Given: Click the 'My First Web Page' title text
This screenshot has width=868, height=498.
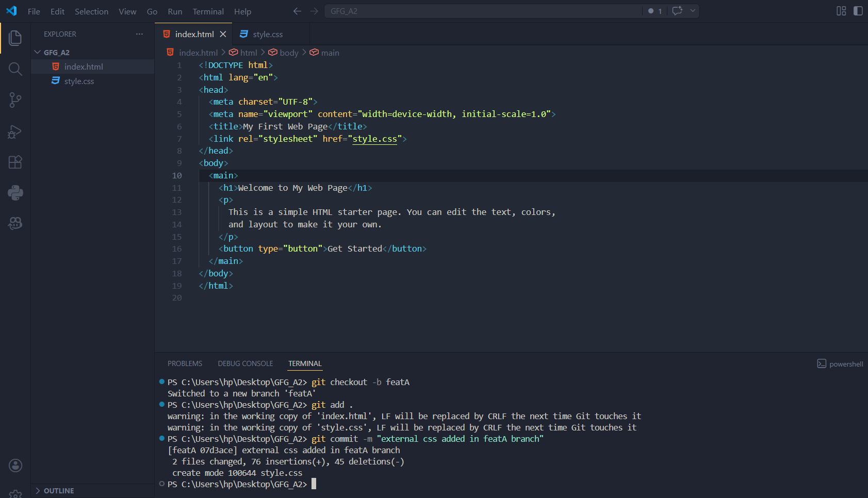Looking at the screenshot, I should 285,126.
